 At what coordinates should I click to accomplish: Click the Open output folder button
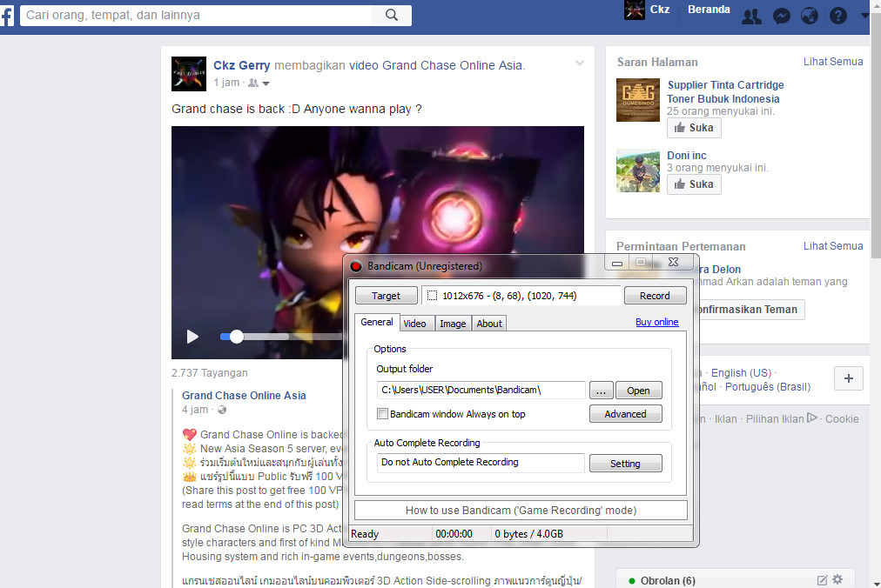638,391
